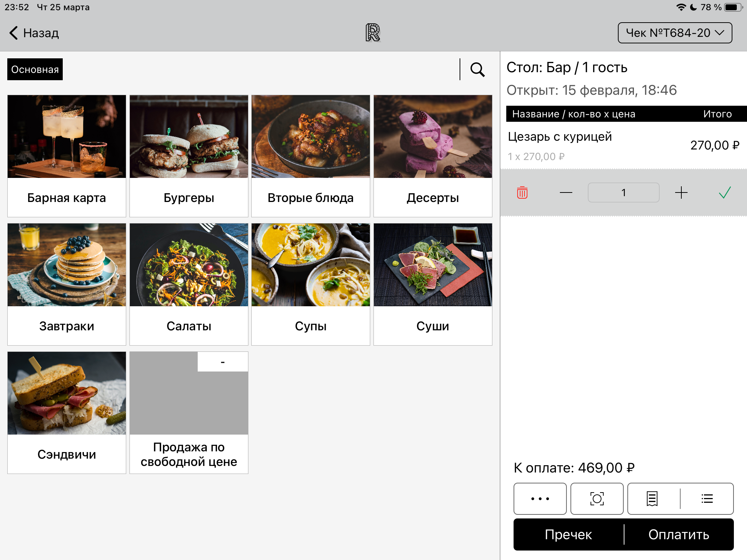
Task: Delete the item with trash icon
Action: pyautogui.click(x=522, y=192)
